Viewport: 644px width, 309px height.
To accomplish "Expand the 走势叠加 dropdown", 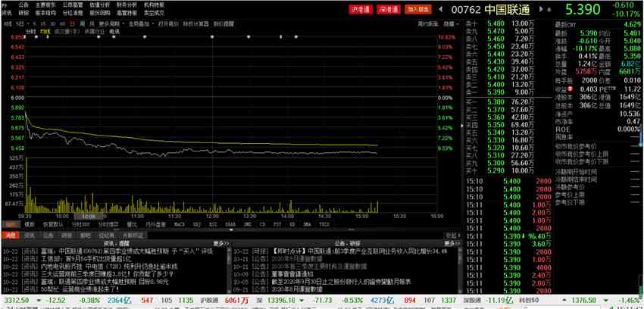I will pyautogui.click(x=142, y=23).
